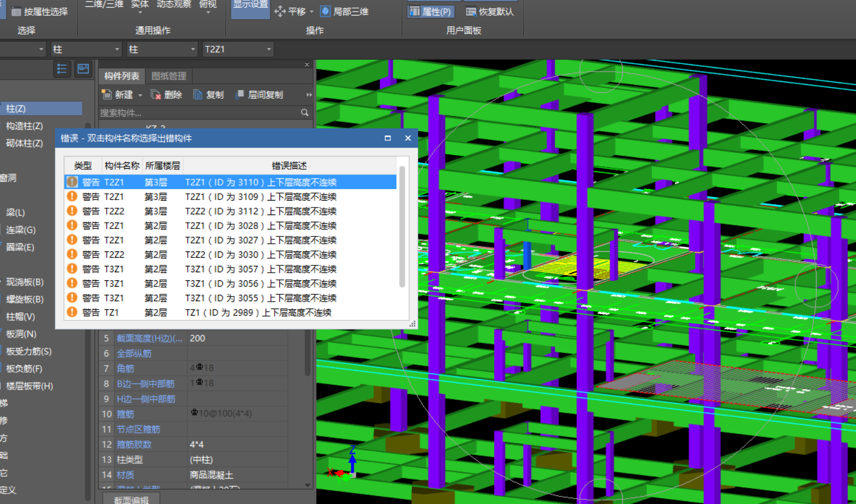Select 楼层板带(H) in the tree
856x504 pixels.
pyautogui.click(x=29, y=386)
